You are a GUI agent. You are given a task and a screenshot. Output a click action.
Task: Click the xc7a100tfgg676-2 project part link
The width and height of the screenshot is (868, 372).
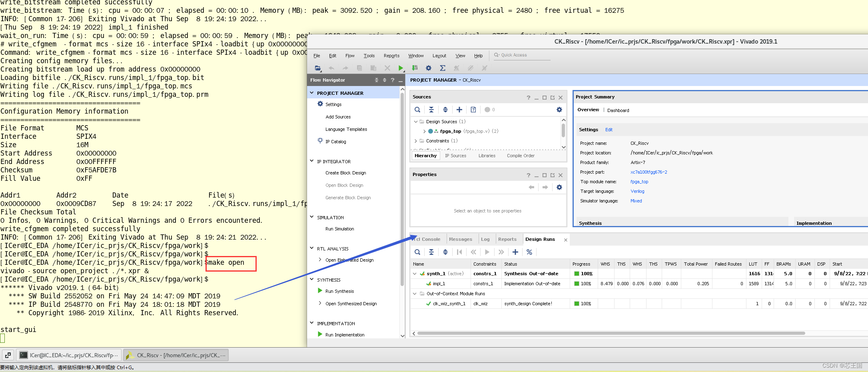(649, 172)
